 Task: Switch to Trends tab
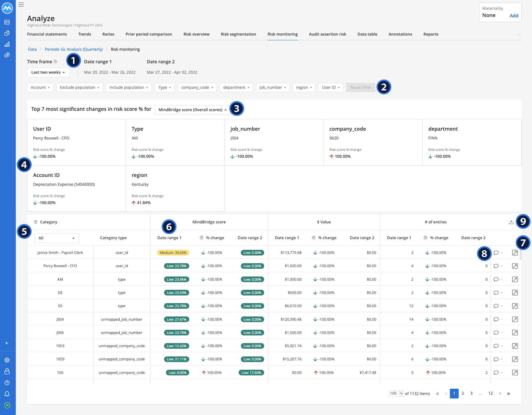[x=85, y=34]
